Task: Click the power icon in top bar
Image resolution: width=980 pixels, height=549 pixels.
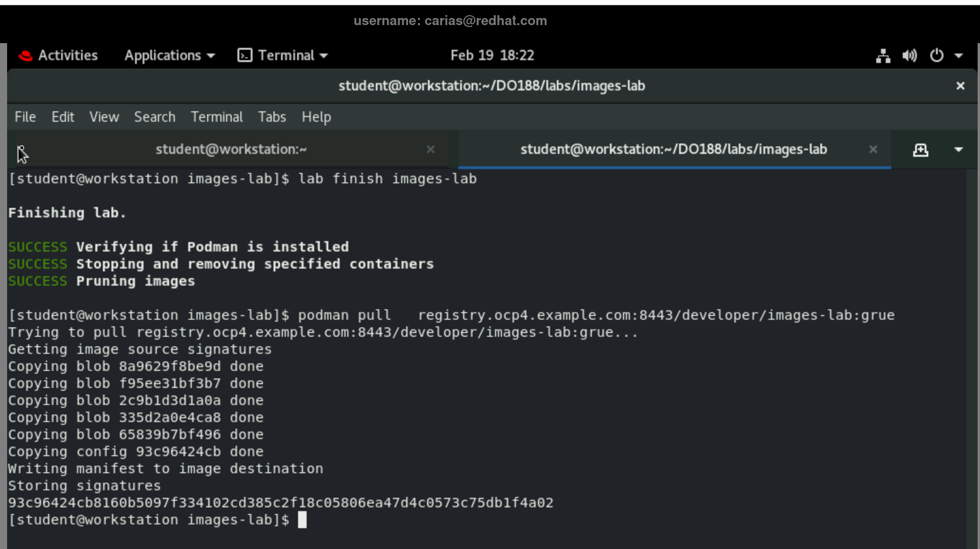Action: (x=936, y=56)
